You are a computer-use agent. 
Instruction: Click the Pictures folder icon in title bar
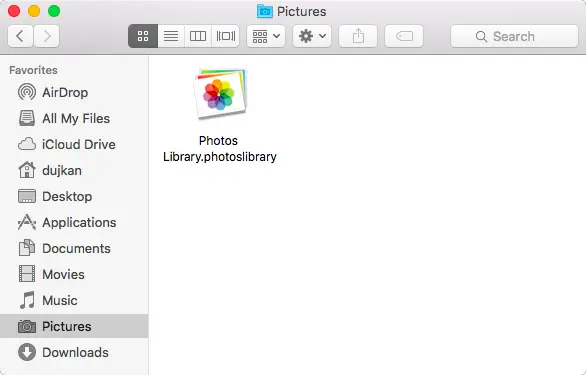tap(265, 12)
